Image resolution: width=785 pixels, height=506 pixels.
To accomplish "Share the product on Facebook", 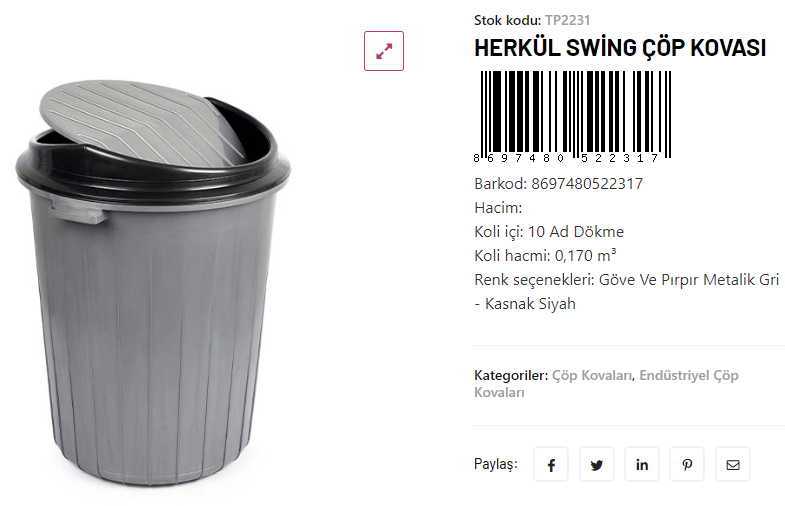I will point(551,464).
